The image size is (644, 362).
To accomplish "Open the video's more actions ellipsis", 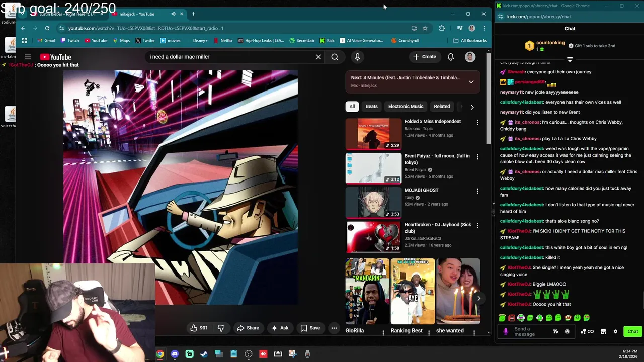I will [x=334, y=328].
